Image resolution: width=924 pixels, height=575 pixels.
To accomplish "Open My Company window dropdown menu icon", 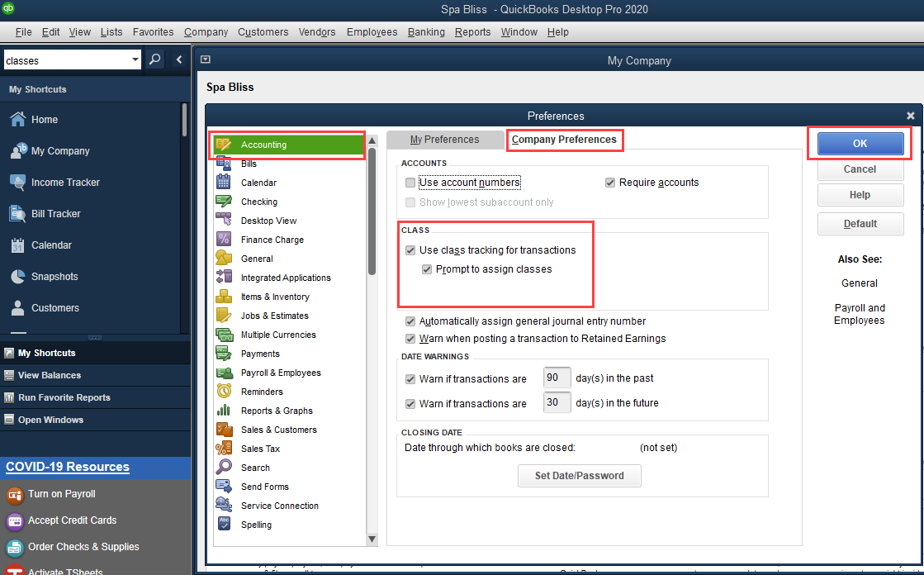I will pos(206,59).
